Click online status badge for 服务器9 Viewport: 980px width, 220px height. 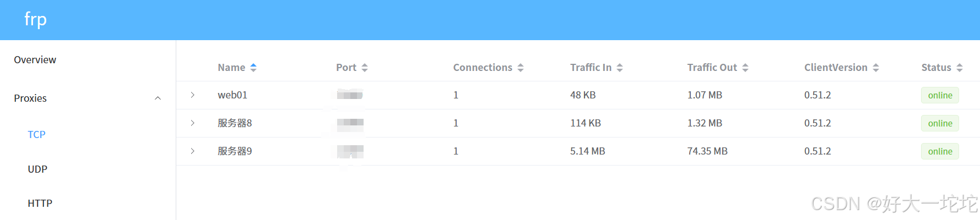click(940, 151)
